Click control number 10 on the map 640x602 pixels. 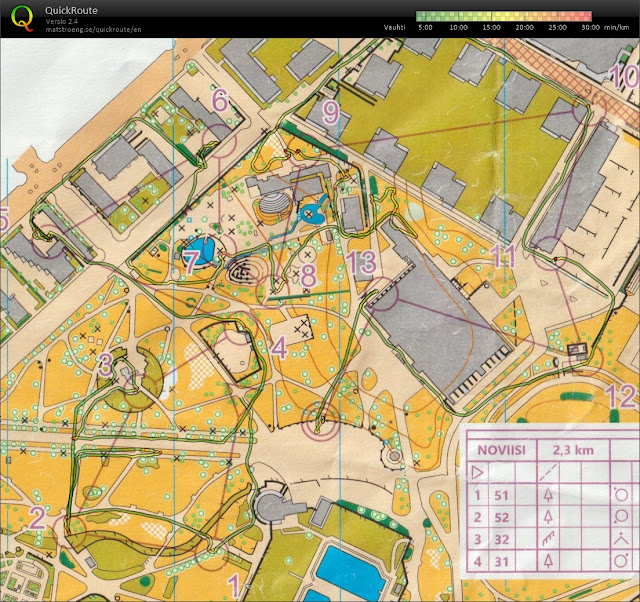pos(623,76)
